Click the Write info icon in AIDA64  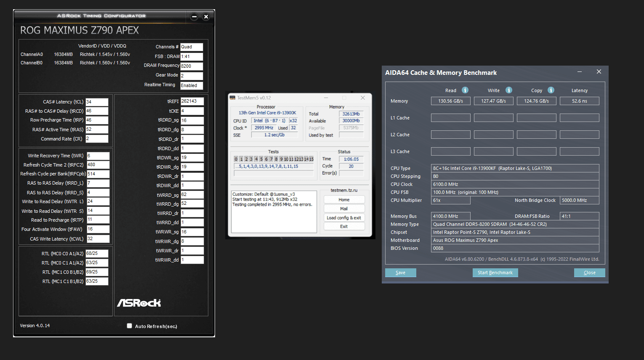point(509,90)
